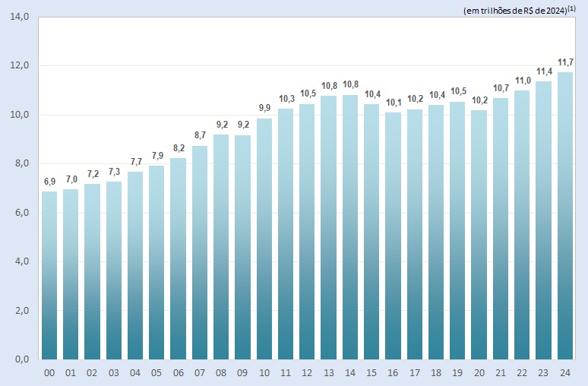Select the x-axis label 16
The height and width of the screenshot is (386, 588).
pyautogui.click(x=393, y=373)
